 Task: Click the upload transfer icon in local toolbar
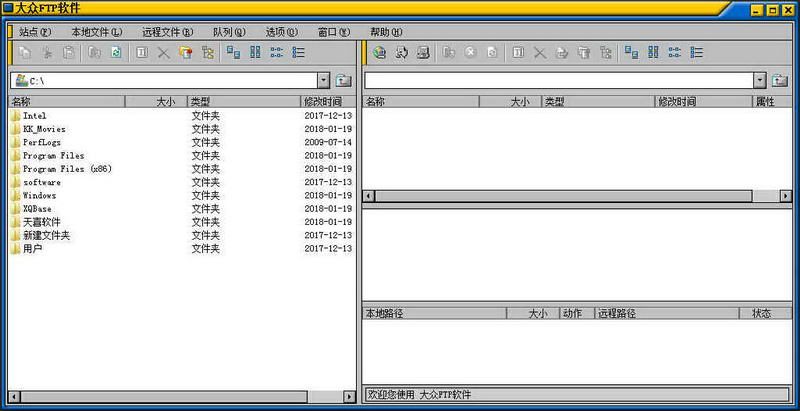(94, 53)
